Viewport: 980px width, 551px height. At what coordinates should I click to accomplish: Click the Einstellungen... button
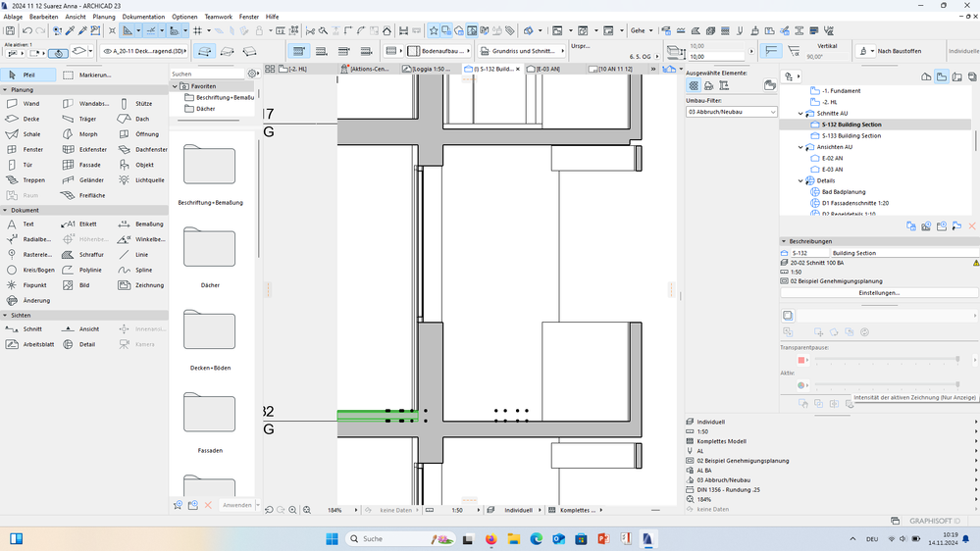pos(878,292)
